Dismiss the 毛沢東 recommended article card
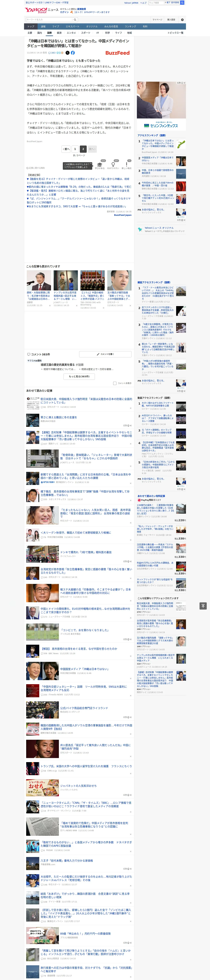Image resolution: width=210 pixels, height=980 pixels. 50,305
